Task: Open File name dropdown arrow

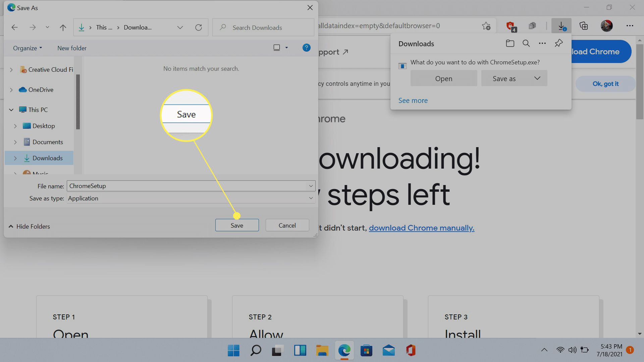Action: coord(311,186)
